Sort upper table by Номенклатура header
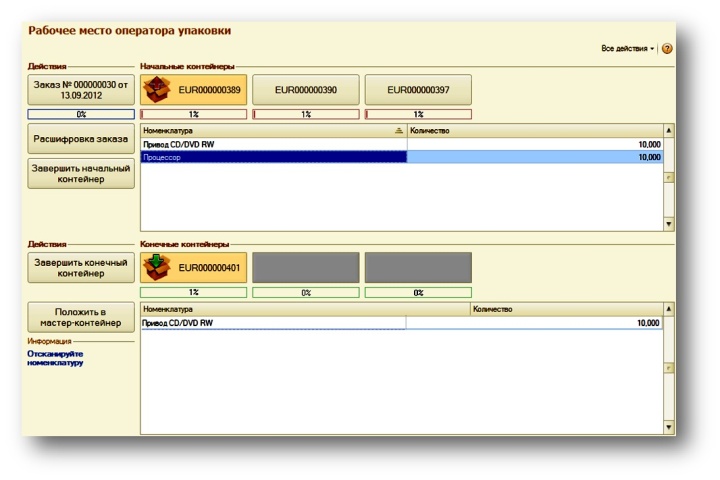Screen dimensions: 720x480 click(274, 131)
